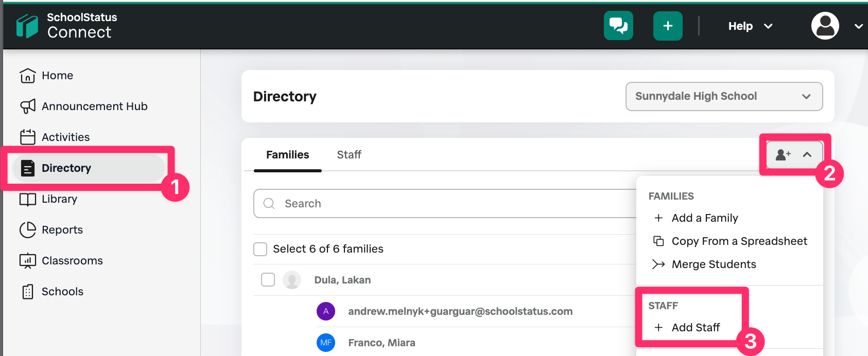This screenshot has width=868, height=356.
Task: Open Reports in sidebar
Action: coord(51,230)
